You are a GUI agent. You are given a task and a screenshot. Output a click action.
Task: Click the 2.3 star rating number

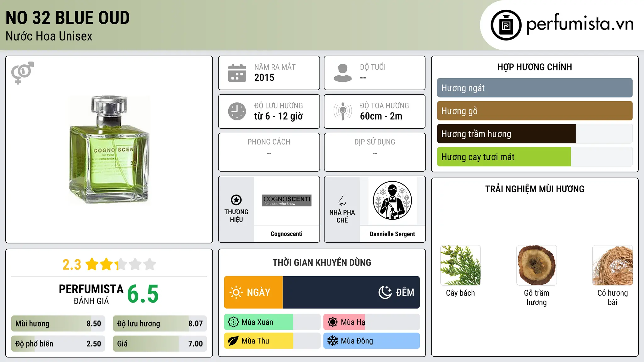[x=72, y=265]
